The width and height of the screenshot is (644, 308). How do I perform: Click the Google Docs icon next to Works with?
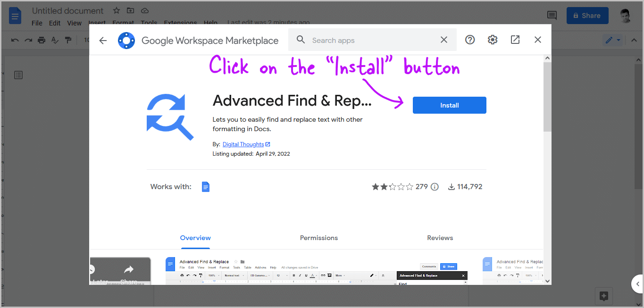[205, 186]
